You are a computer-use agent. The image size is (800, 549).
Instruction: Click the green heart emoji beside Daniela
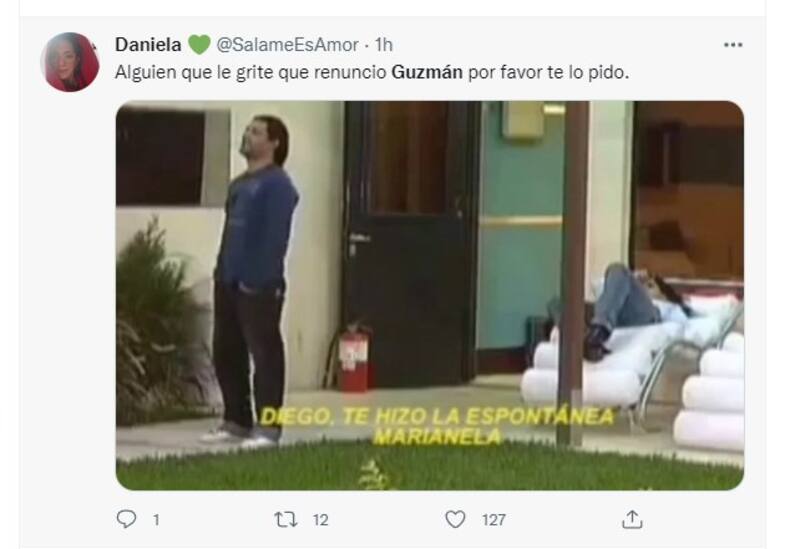pyautogui.click(x=199, y=44)
